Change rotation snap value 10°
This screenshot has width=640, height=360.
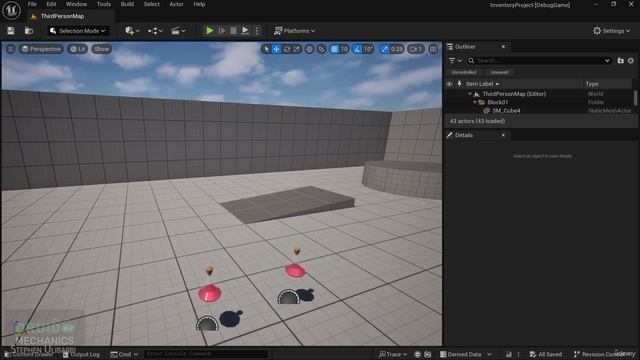tap(369, 49)
